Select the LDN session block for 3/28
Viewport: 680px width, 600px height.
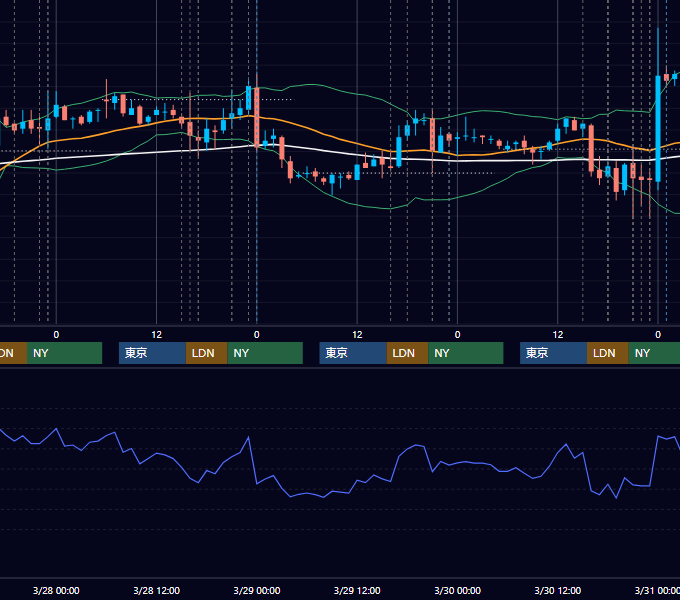206,353
